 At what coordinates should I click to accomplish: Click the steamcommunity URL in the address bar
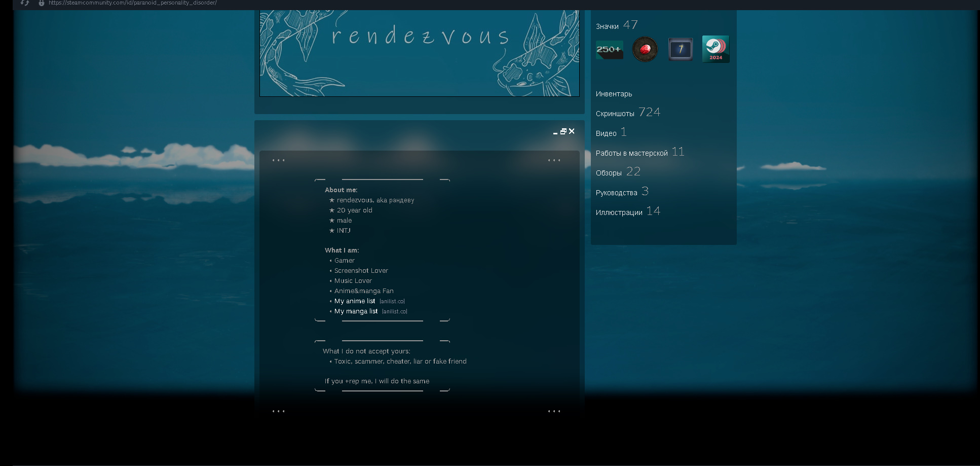133,3
